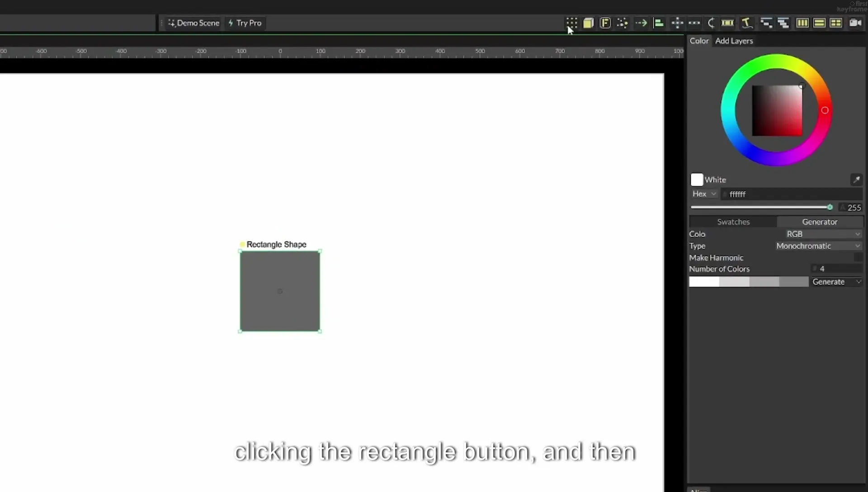Click the Demo Scene button
Screen dimensions: 868x492
pos(193,23)
